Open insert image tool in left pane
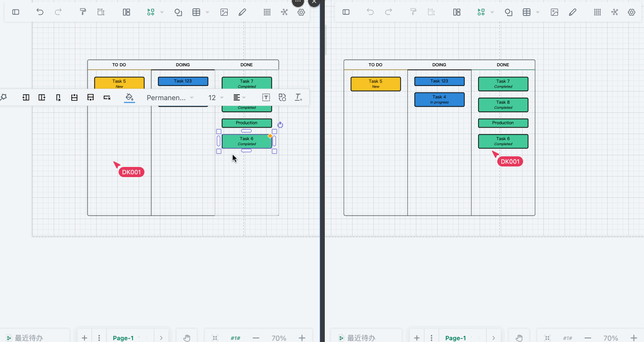The image size is (644, 342). click(224, 12)
